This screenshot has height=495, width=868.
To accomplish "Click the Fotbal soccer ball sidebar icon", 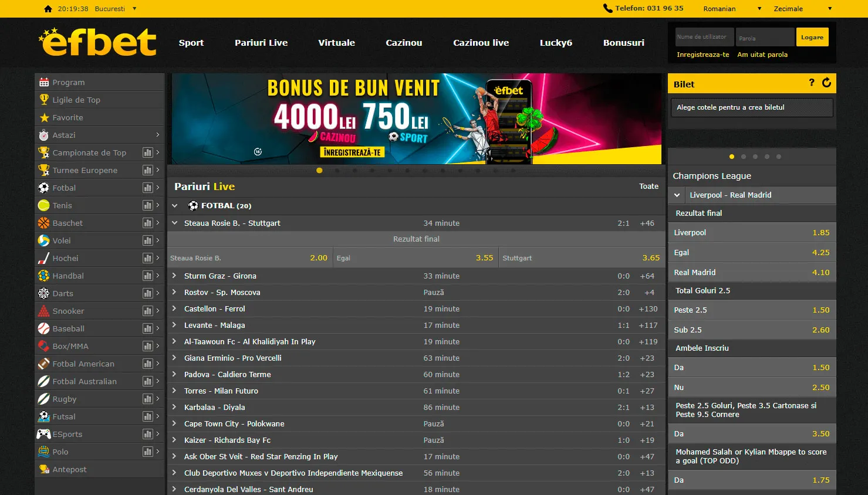I will point(44,188).
